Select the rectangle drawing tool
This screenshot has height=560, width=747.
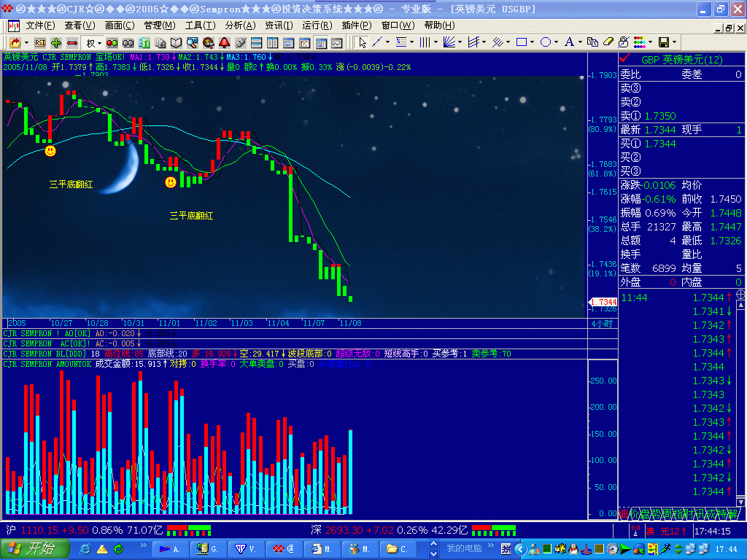click(522, 42)
